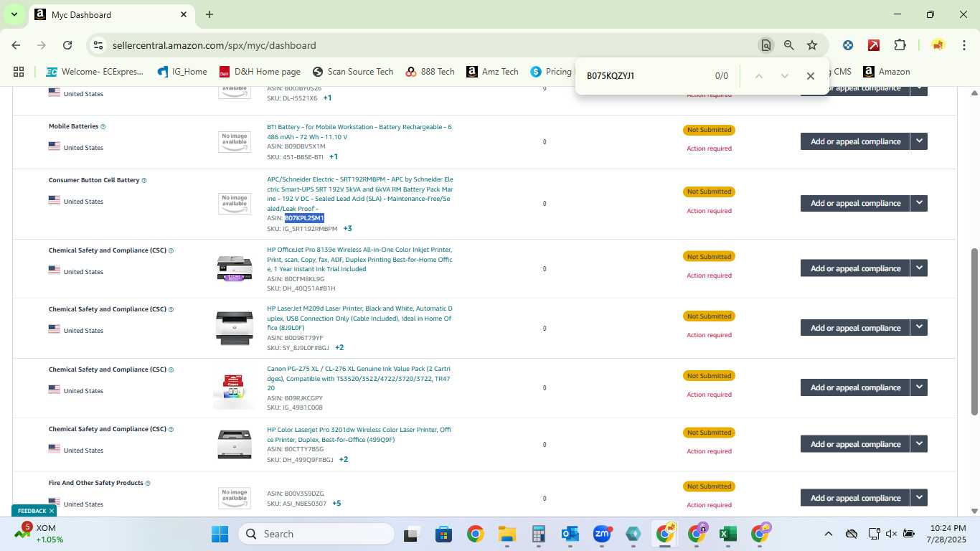Open the D&H Home page bookmark
Viewport: 980px width, 551px height.
(x=260, y=72)
